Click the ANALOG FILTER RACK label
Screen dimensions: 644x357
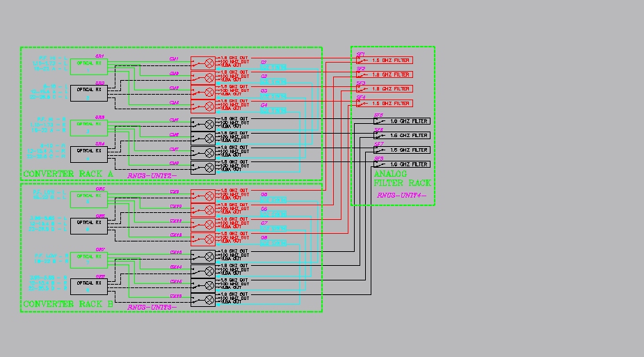point(403,179)
